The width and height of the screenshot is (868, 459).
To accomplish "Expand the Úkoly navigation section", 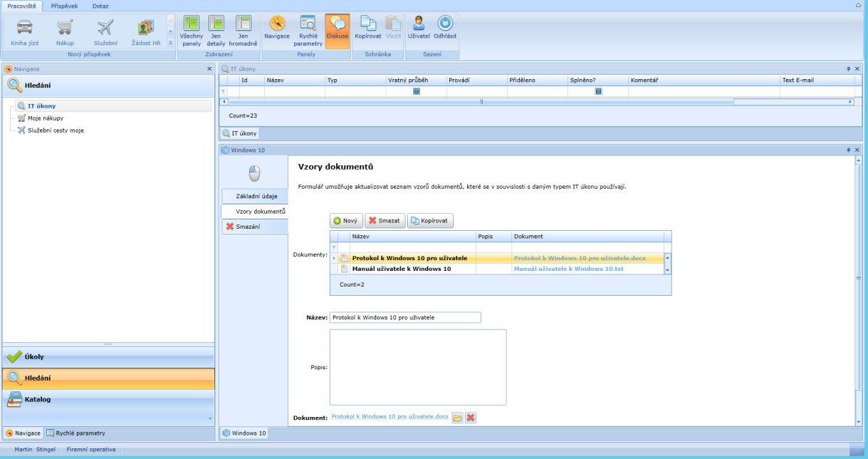I will [x=108, y=357].
